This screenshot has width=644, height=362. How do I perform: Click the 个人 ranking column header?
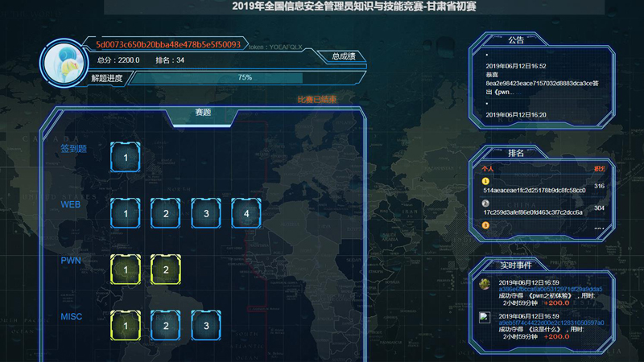click(488, 169)
